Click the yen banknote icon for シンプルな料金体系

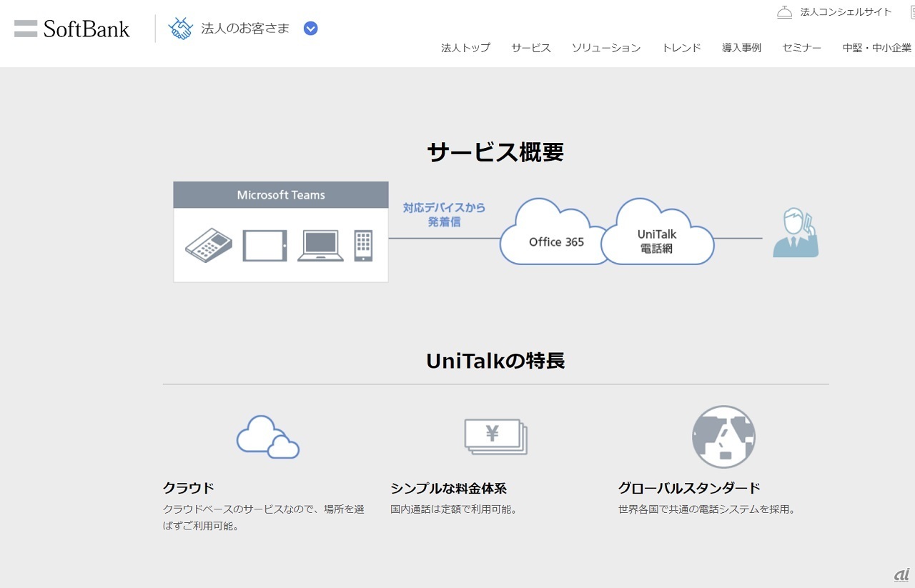point(495,436)
